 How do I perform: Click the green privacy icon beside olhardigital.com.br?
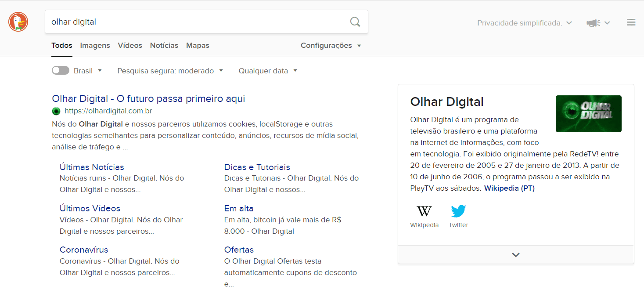[56, 111]
